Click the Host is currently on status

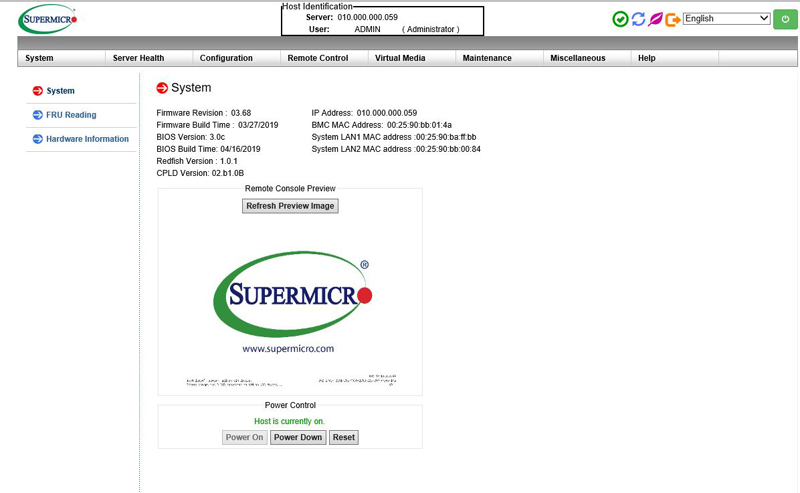(x=289, y=421)
